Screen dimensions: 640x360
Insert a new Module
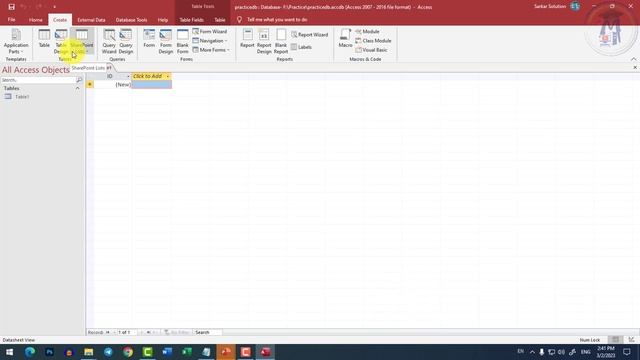click(367, 31)
